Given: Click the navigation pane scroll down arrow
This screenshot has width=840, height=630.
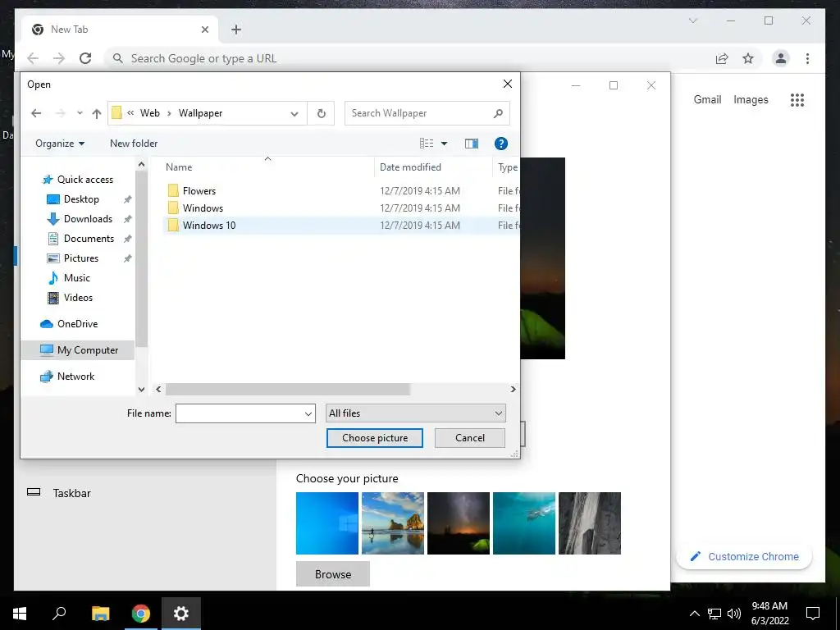Looking at the screenshot, I should coord(141,390).
